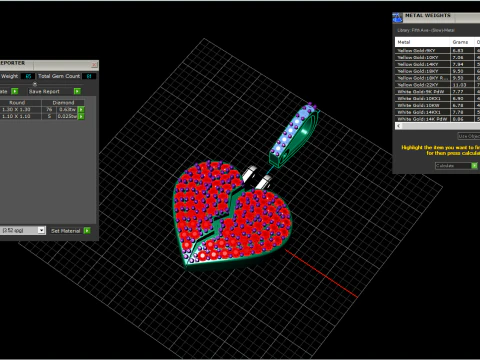The image size is (480, 360).
Task: Click the Grams column header
Action: coord(462,42)
